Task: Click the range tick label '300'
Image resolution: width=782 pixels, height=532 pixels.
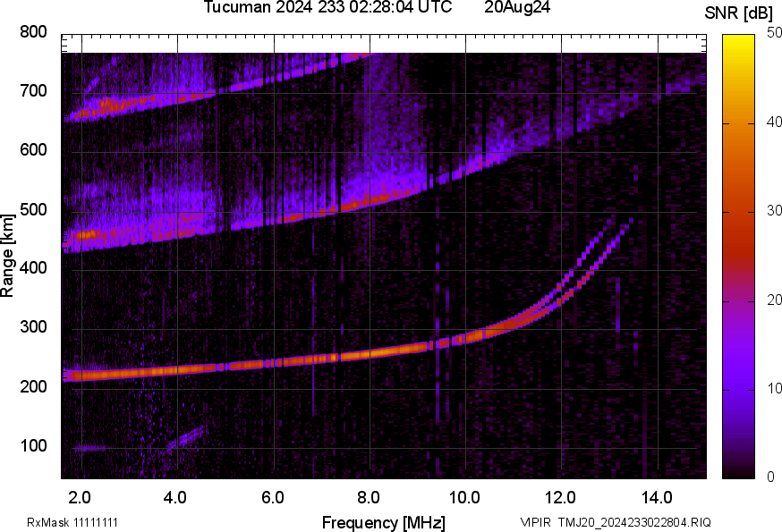Action: click(33, 327)
